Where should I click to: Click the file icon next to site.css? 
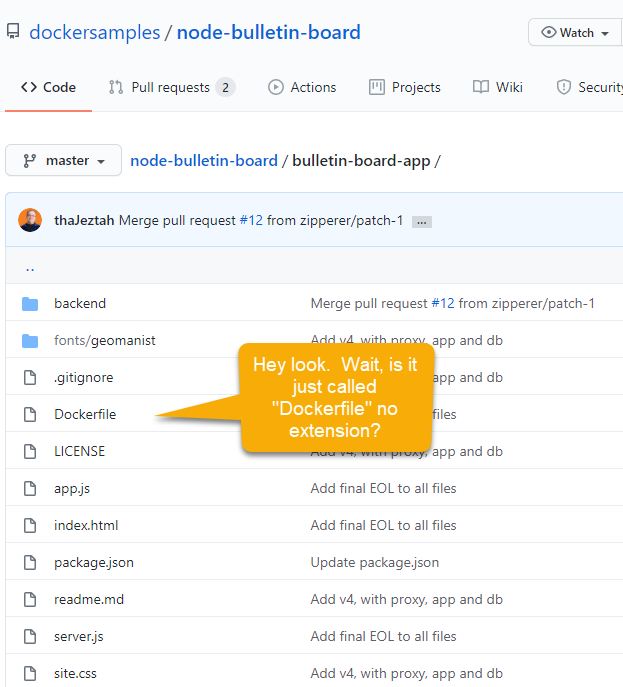[30, 673]
